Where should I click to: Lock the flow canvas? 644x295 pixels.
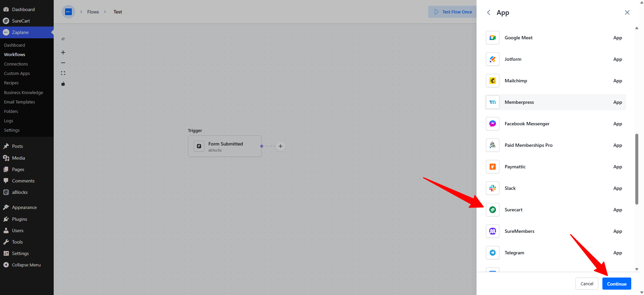[x=63, y=84]
